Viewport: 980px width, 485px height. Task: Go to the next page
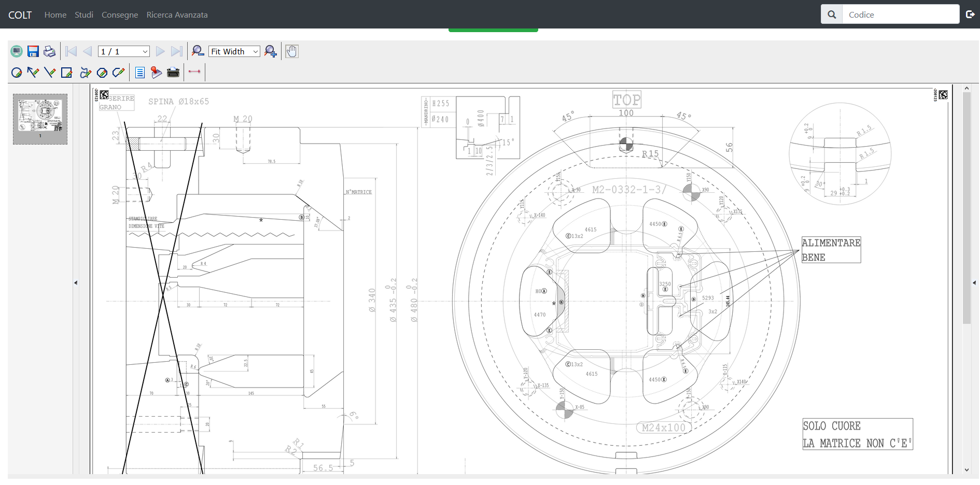pyautogui.click(x=160, y=51)
